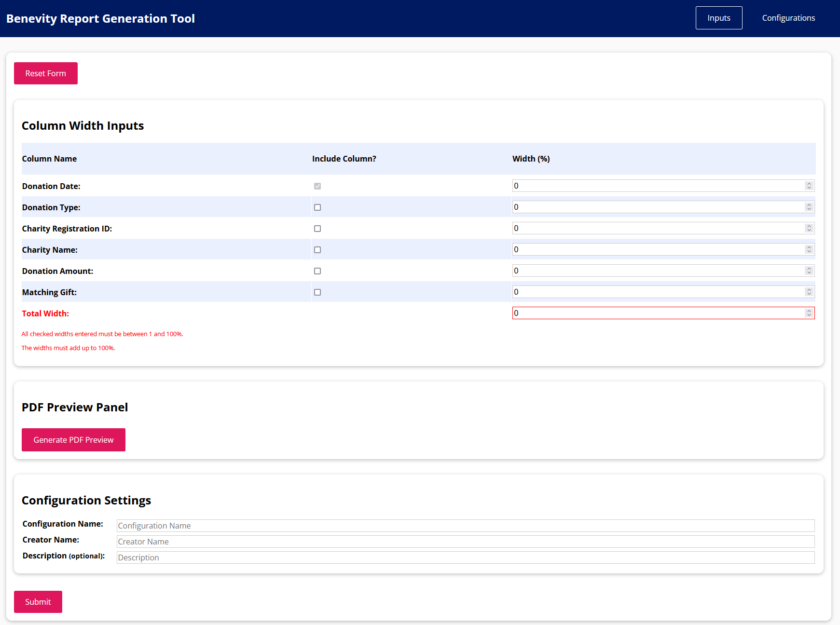Click the 'between 1 and 100%' validation message
Screen dimensions: 840x625
[102, 334]
